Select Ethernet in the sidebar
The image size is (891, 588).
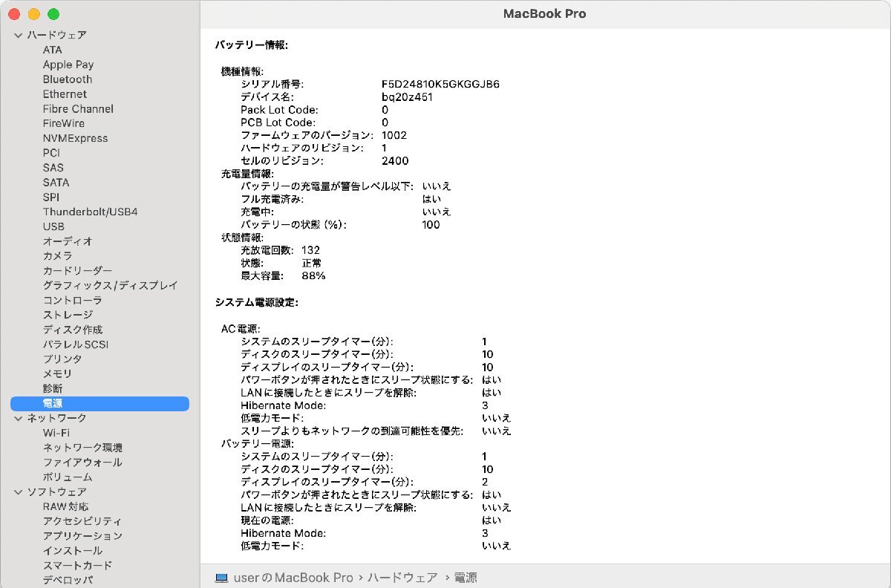(x=65, y=94)
